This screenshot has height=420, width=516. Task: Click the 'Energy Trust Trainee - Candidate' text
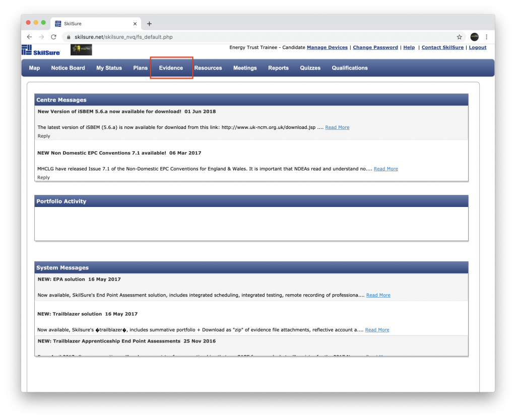click(x=267, y=47)
